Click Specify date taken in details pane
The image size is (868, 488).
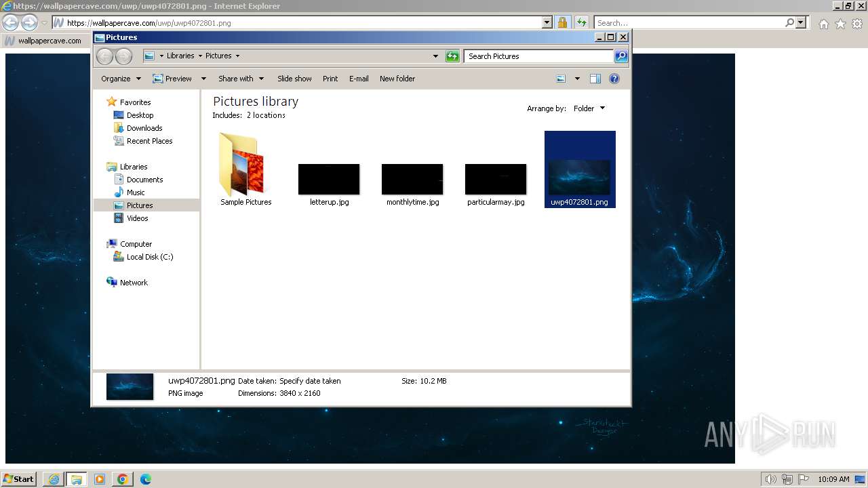[x=310, y=381]
